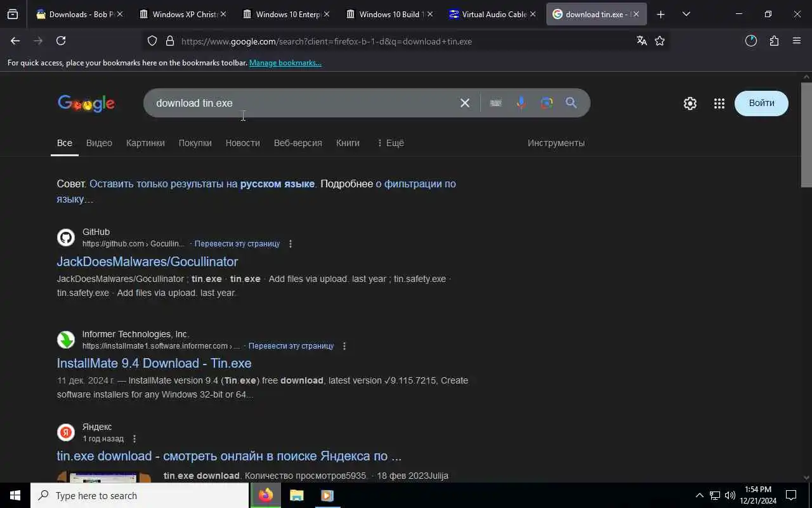812x508 pixels.
Task: Select the Веб-версия search filter
Action: [298, 143]
